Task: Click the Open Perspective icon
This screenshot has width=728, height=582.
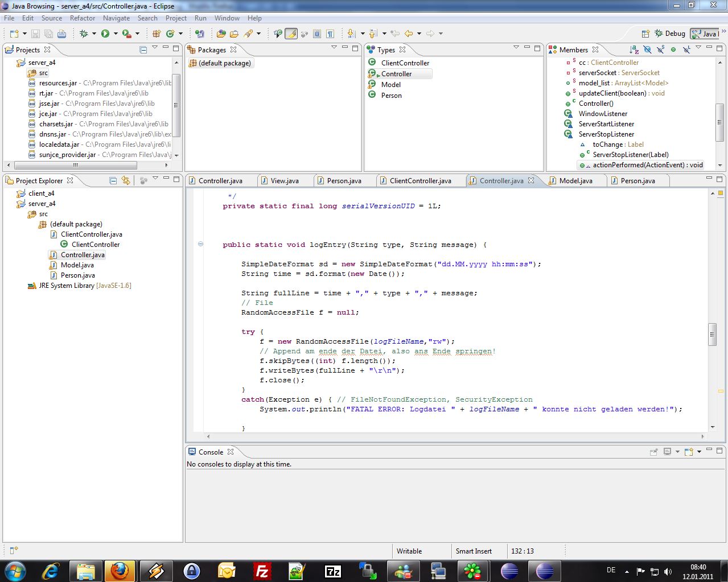Action: point(645,34)
